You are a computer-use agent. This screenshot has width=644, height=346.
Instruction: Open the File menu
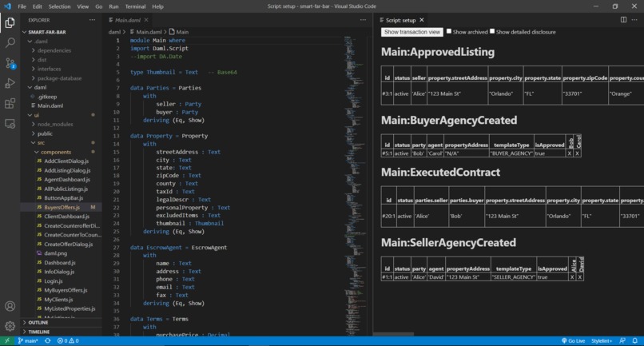(22, 6)
